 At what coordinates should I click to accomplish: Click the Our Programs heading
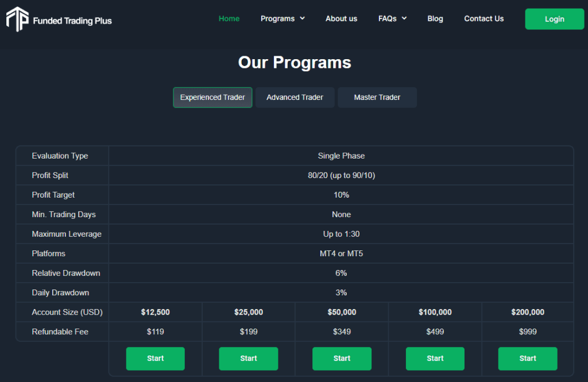[x=295, y=62]
